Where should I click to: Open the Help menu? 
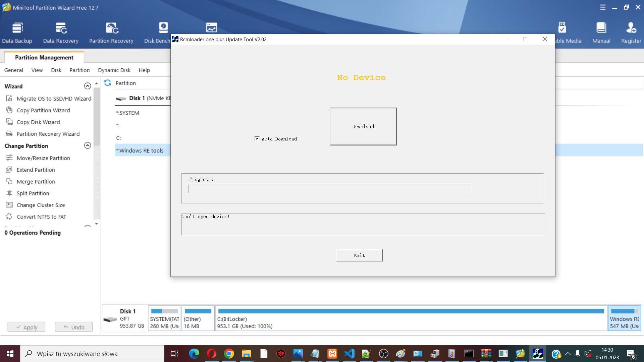point(144,70)
